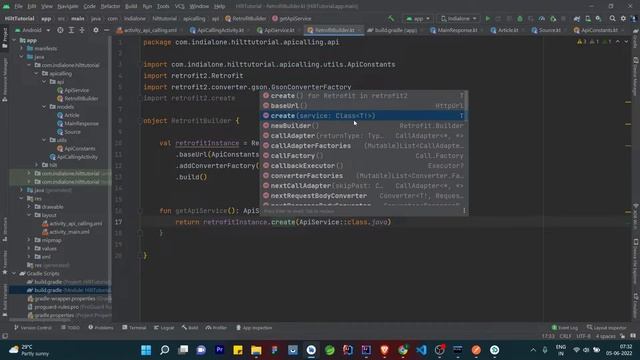Collapse the Gradle Scripts node
The height and width of the screenshot is (360, 640).
15,273
